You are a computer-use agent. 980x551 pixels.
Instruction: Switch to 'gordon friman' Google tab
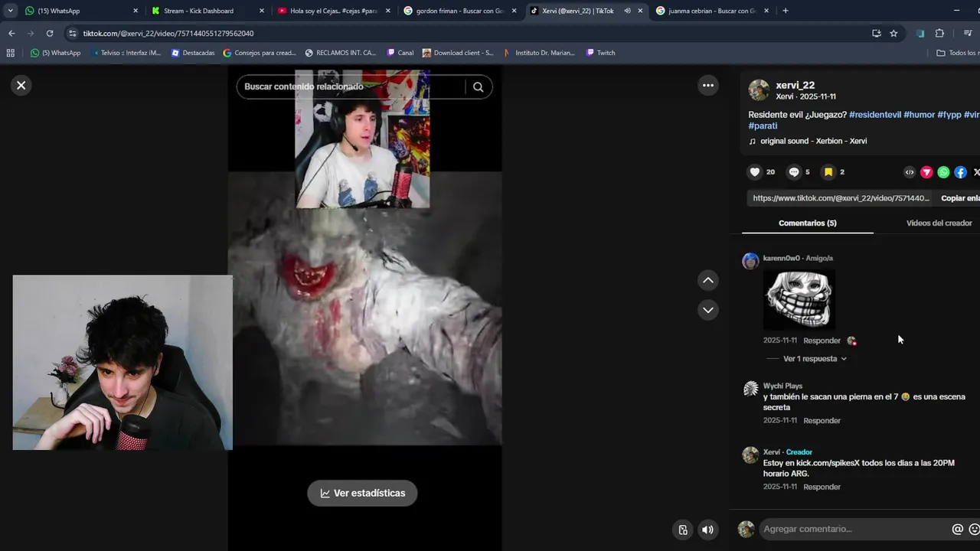[459, 11]
